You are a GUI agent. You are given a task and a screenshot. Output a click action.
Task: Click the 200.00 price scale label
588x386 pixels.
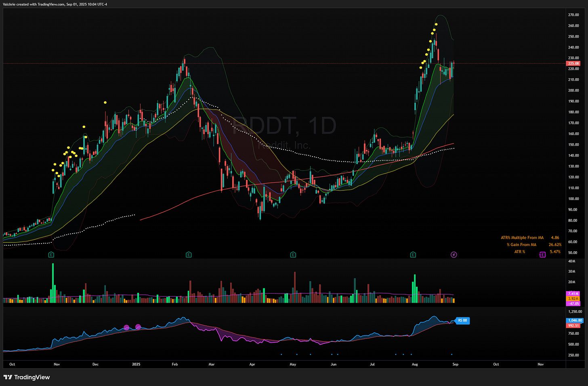(x=573, y=90)
